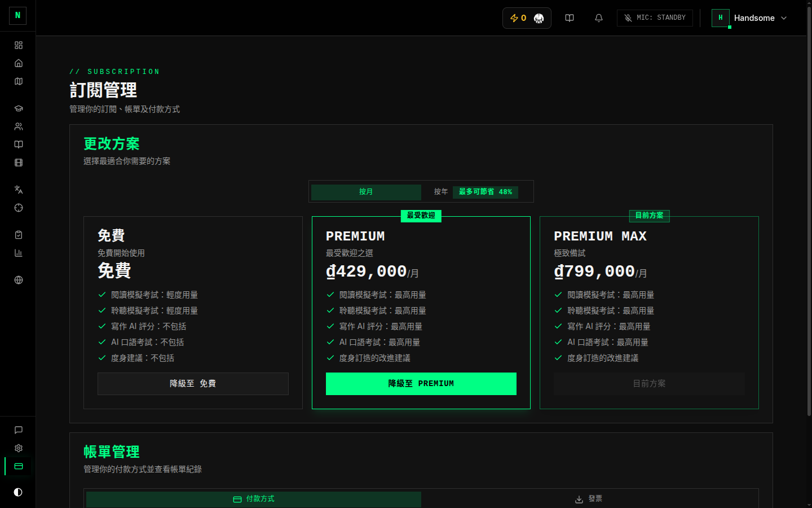Open the book icon in the top bar

570,18
